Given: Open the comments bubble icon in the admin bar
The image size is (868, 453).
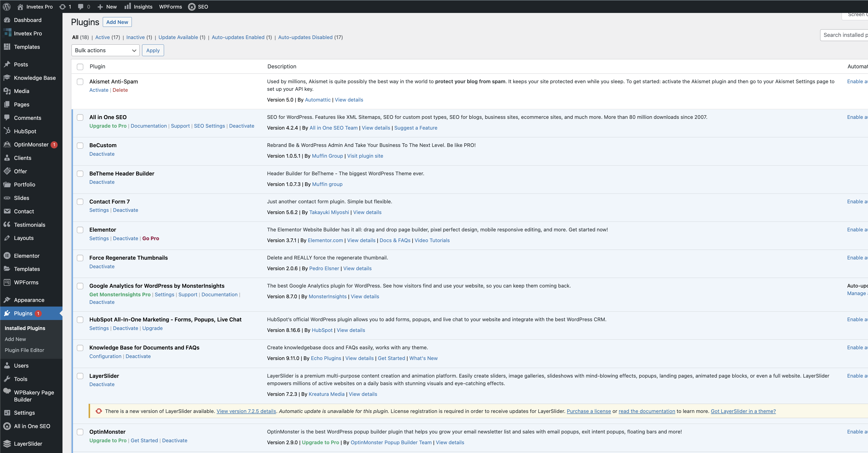Looking at the screenshot, I should [x=81, y=7].
